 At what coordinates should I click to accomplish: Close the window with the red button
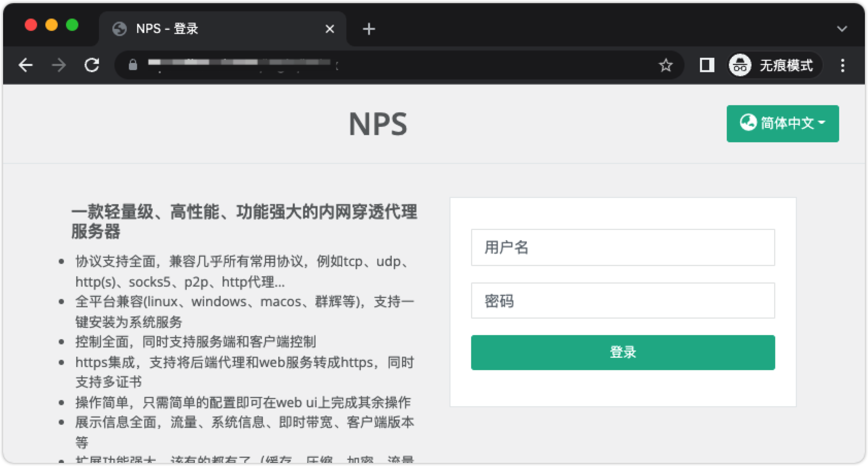pyautogui.click(x=31, y=25)
